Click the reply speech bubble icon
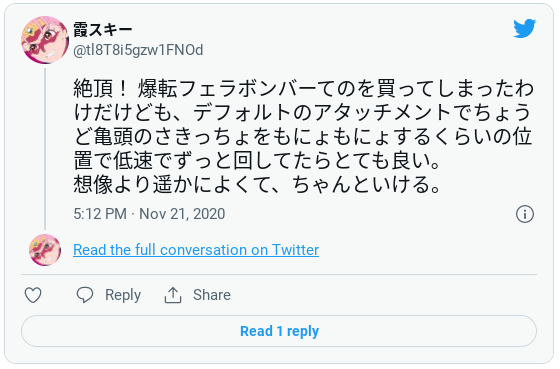The width and height of the screenshot is (560, 369). tap(85, 295)
